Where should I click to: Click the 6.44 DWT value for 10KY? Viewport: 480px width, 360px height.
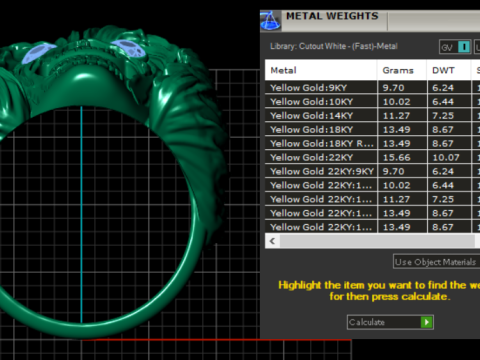click(x=443, y=102)
